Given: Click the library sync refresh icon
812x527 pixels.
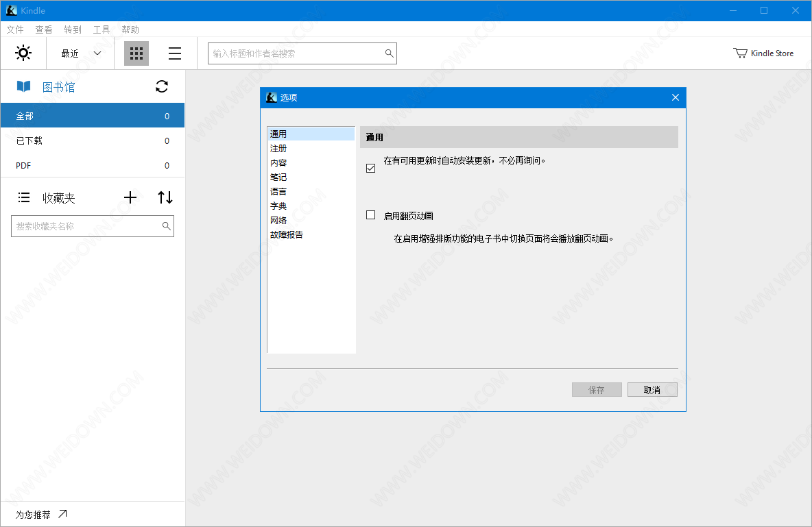Looking at the screenshot, I should 162,86.
